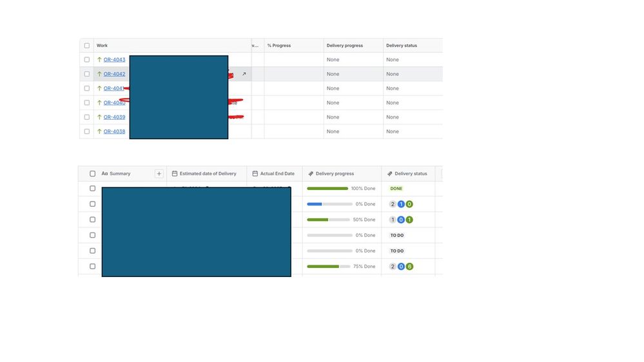
Task: Click the 100% Done progress bar
Action: pyautogui.click(x=327, y=188)
